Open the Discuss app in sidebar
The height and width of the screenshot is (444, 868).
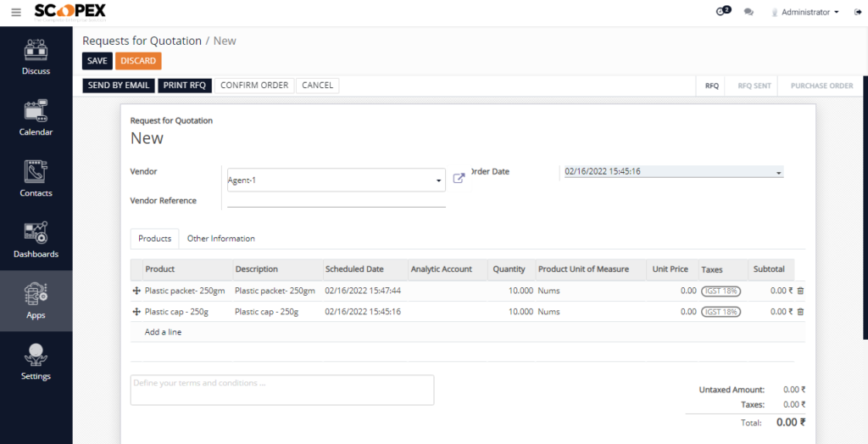pyautogui.click(x=36, y=57)
